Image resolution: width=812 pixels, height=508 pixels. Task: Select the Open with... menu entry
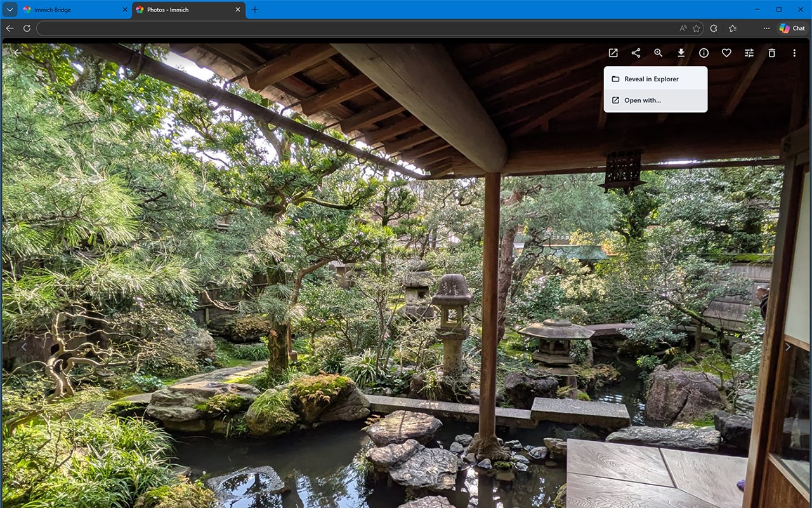655,100
